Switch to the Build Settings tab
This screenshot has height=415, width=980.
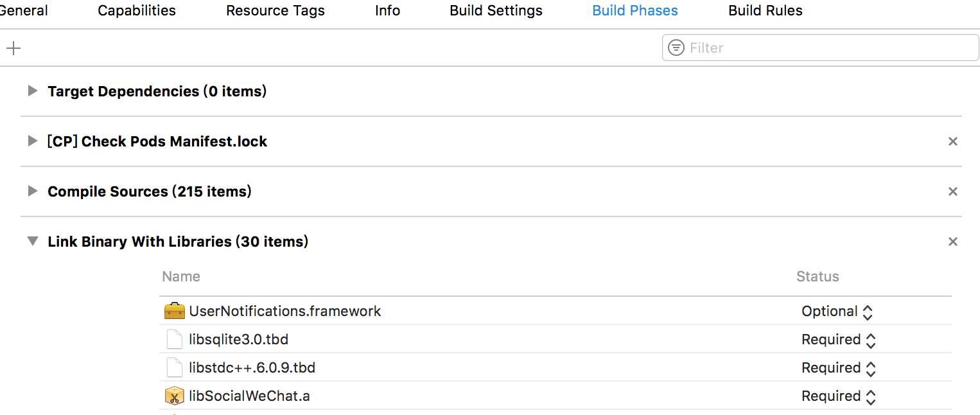[496, 11]
